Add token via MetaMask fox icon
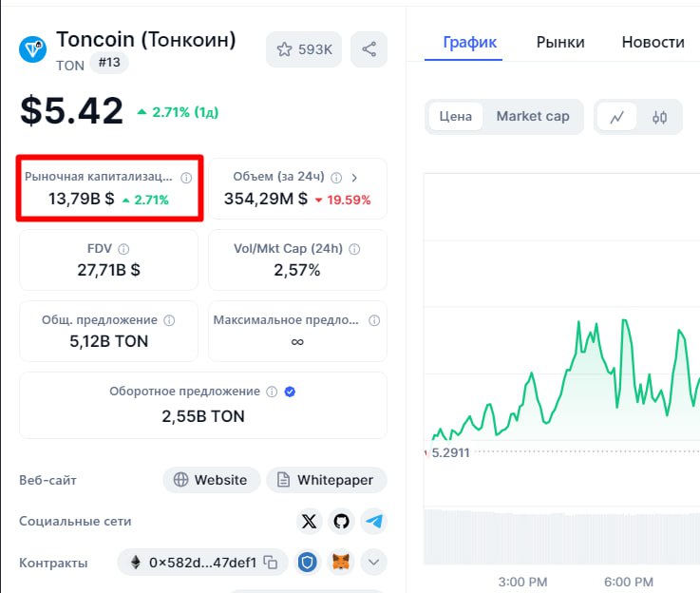 point(341,562)
